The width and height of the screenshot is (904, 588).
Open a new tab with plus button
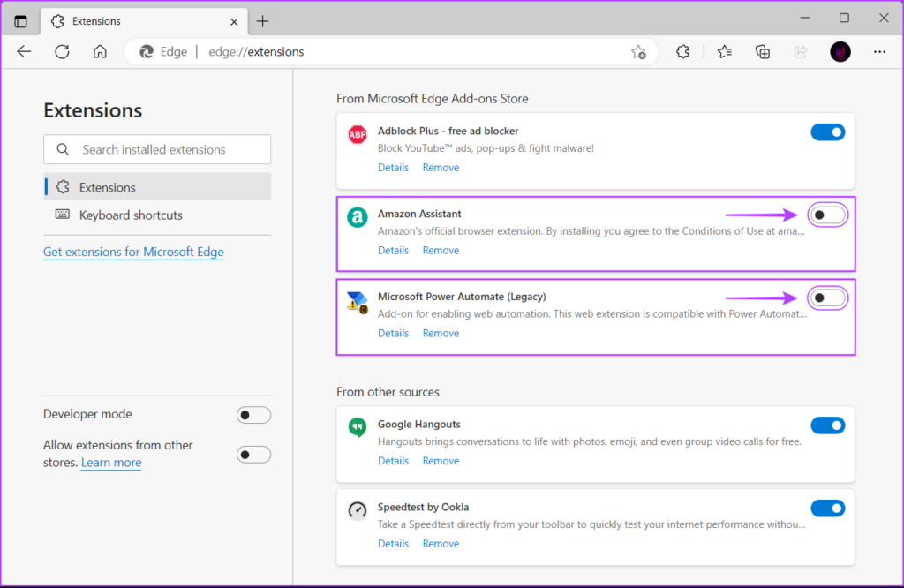click(x=263, y=22)
